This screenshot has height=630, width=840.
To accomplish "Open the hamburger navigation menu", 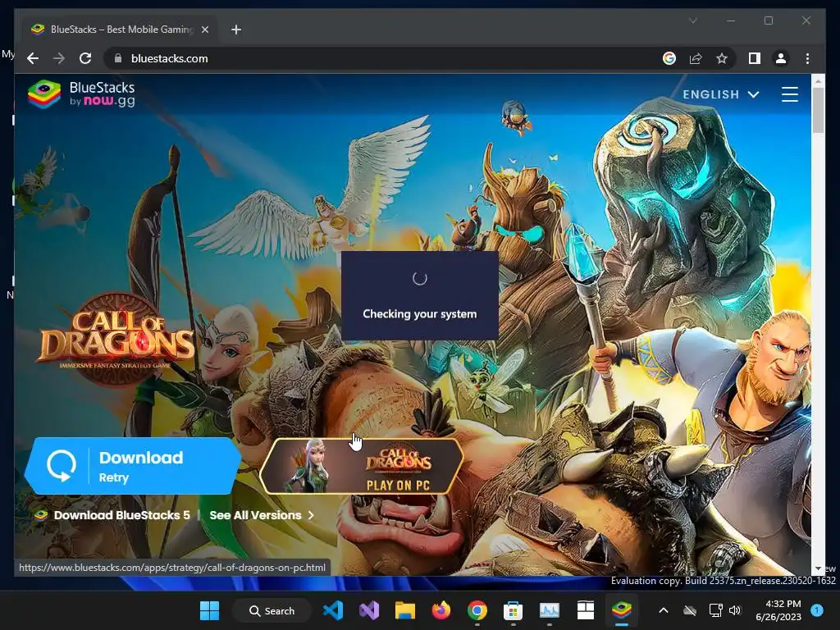I will pyautogui.click(x=790, y=94).
